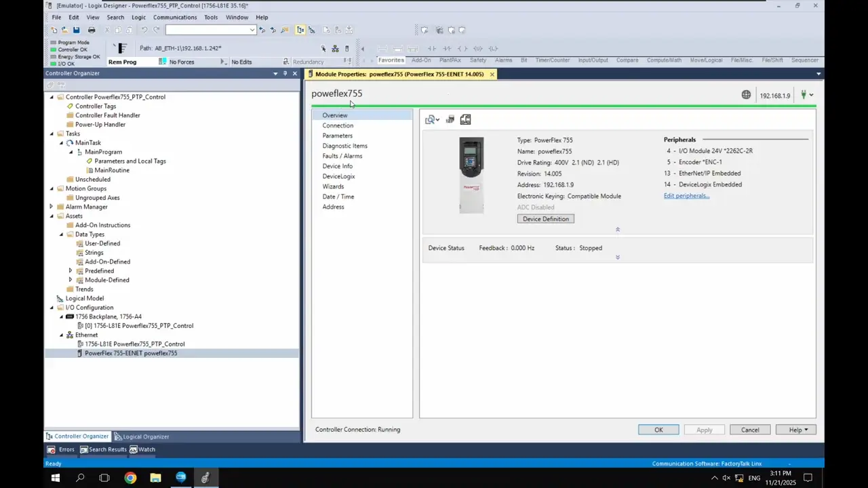Screen dimensions: 868x488
Task: Click the Print toolbar icon
Action: coord(92,30)
